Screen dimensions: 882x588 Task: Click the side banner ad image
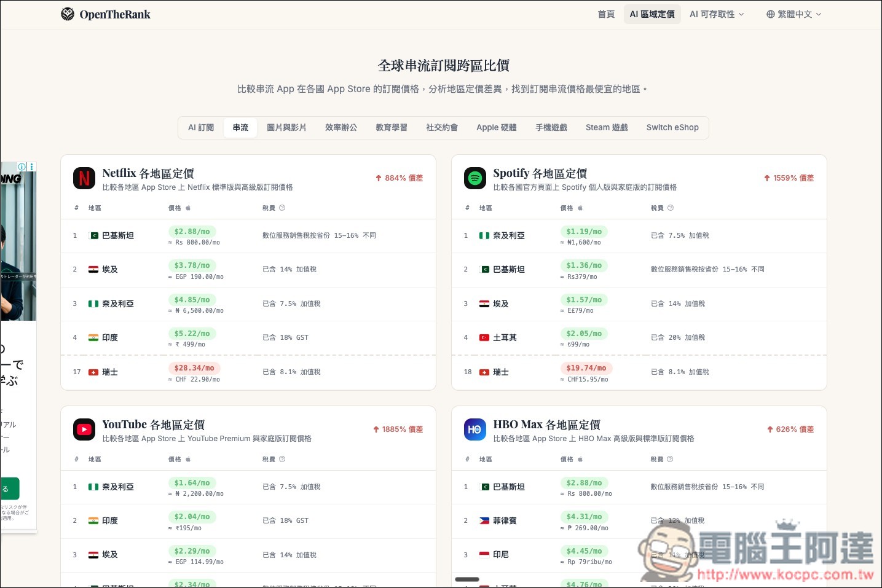tap(18, 246)
